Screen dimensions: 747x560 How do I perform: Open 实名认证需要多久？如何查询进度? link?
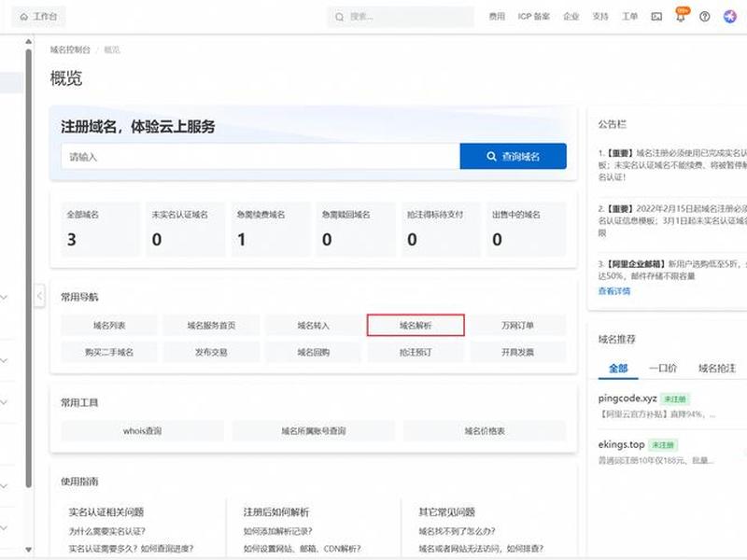(131, 549)
